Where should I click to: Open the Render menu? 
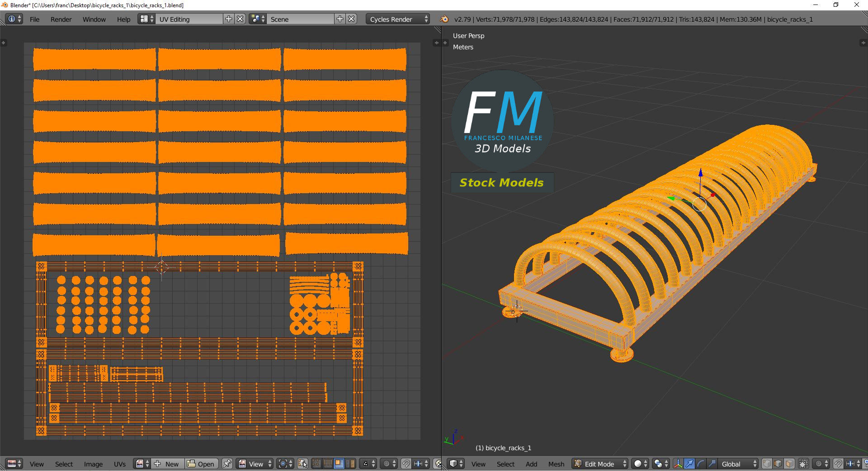(61, 19)
